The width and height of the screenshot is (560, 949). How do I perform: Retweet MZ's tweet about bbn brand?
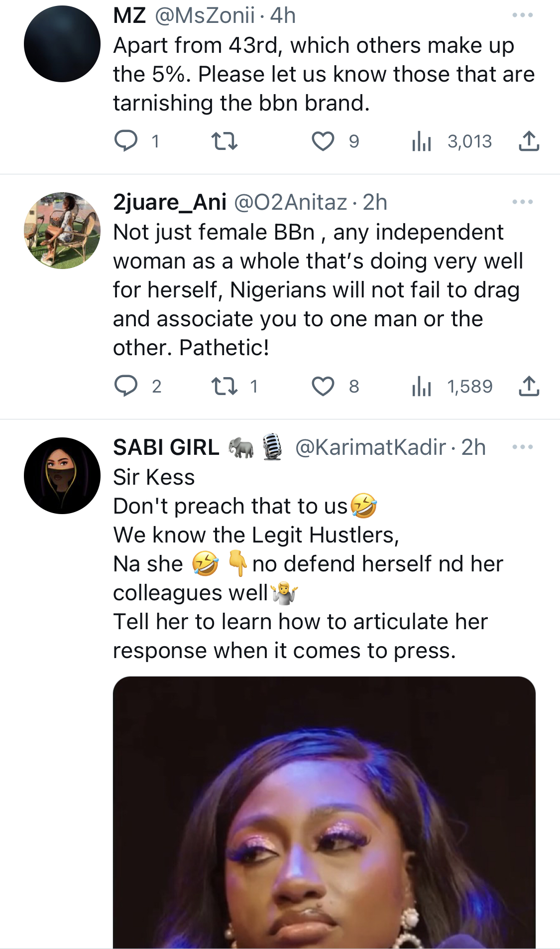pyautogui.click(x=224, y=141)
